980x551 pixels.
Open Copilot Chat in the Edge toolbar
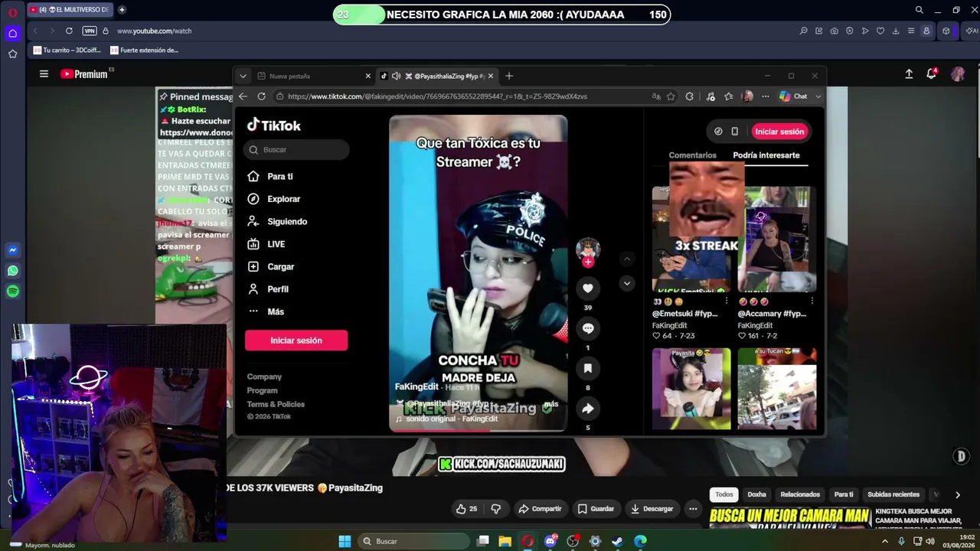[x=794, y=96]
